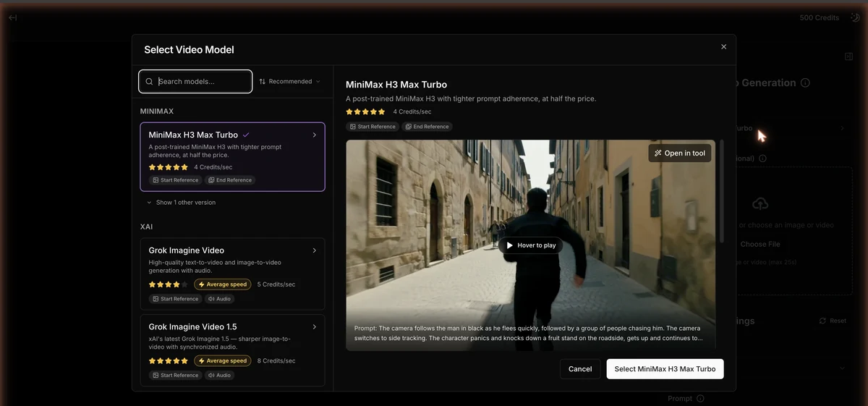This screenshot has height=406, width=868.
Task: Click the chevron on the Grok Imagine Video 1.5 card
Action: [x=314, y=327]
